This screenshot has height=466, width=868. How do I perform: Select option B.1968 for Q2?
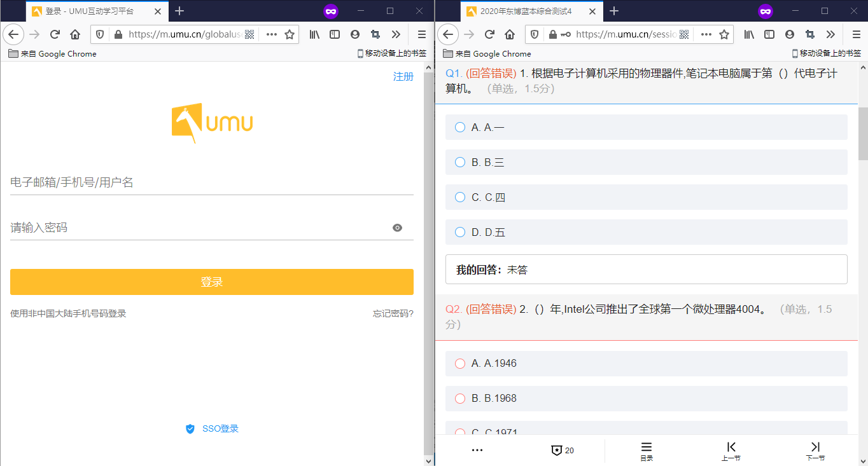click(647, 398)
